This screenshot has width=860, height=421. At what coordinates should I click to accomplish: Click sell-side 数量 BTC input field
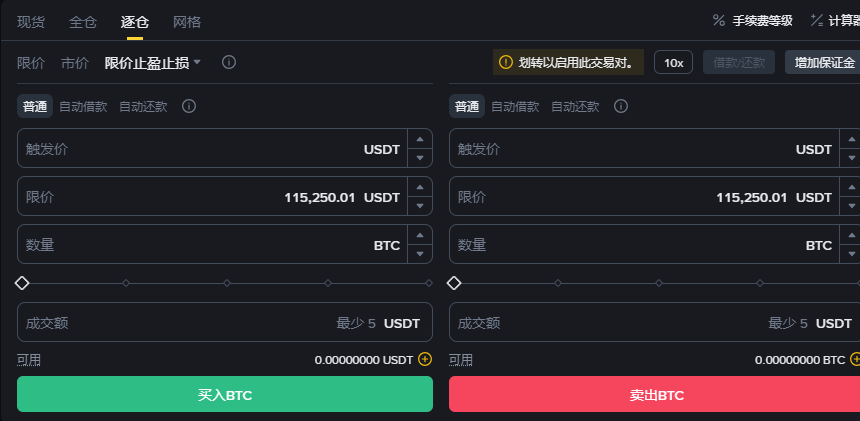[644, 244]
